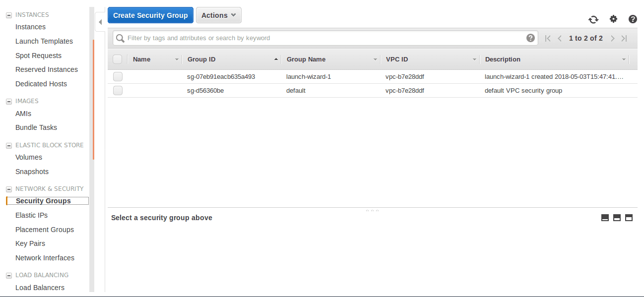This screenshot has width=644, height=297.
Task: Click the 'launch-wizard-1 created 2018-05-03' description
Action: [554, 77]
